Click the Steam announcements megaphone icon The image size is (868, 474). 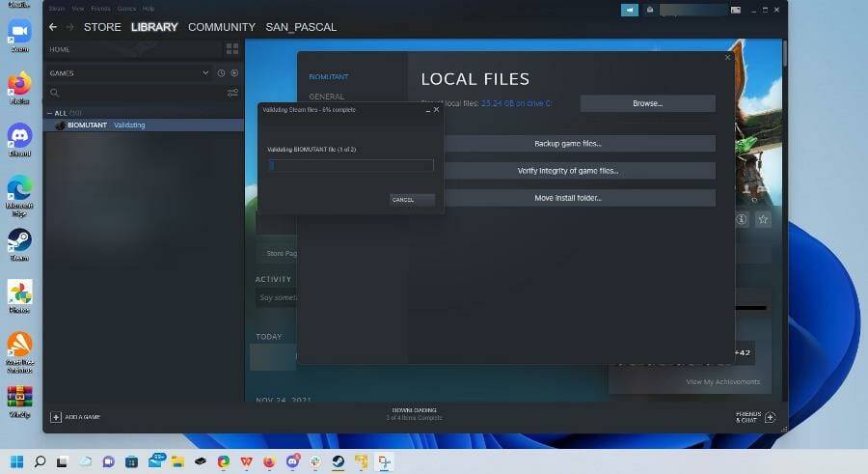630,10
